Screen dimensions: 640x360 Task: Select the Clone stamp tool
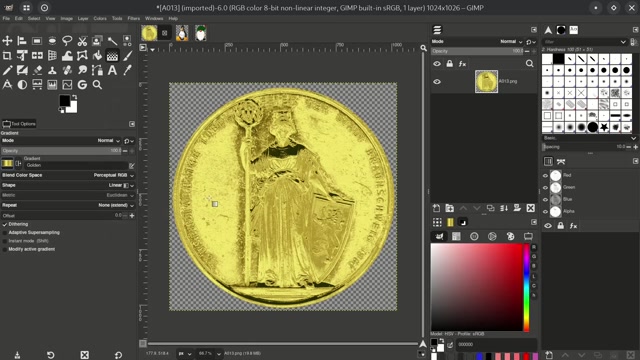pos(52,70)
